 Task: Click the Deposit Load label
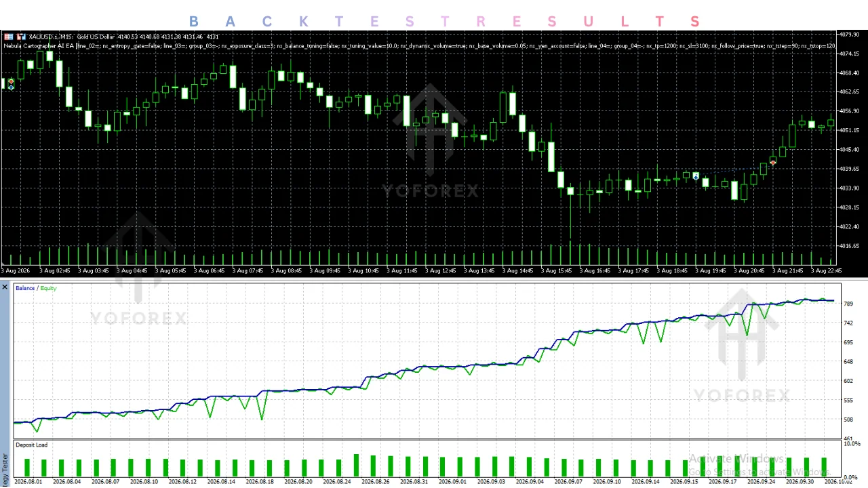coord(32,445)
